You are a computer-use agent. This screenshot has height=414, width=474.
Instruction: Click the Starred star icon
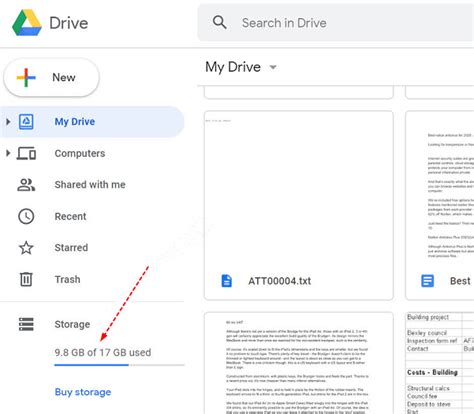26,248
